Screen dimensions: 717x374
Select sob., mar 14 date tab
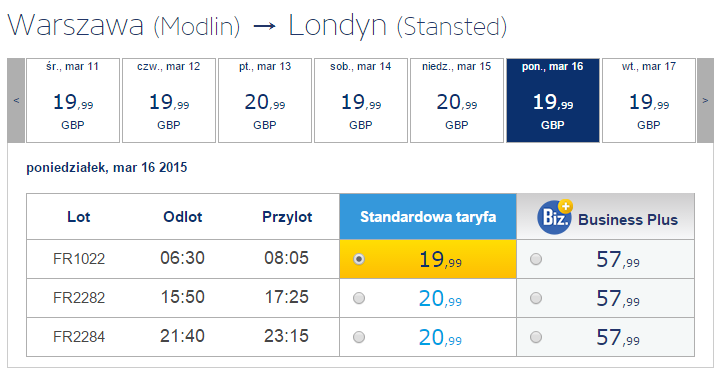pos(361,100)
